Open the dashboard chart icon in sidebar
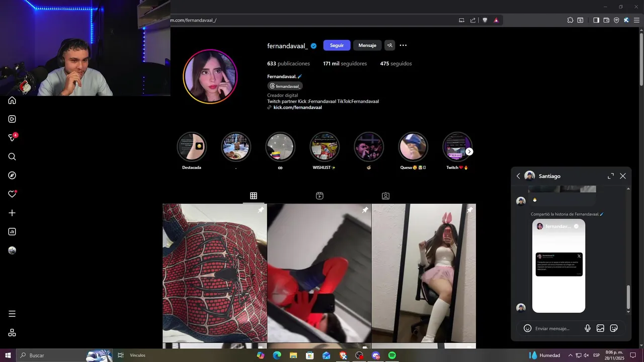 click(x=12, y=232)
